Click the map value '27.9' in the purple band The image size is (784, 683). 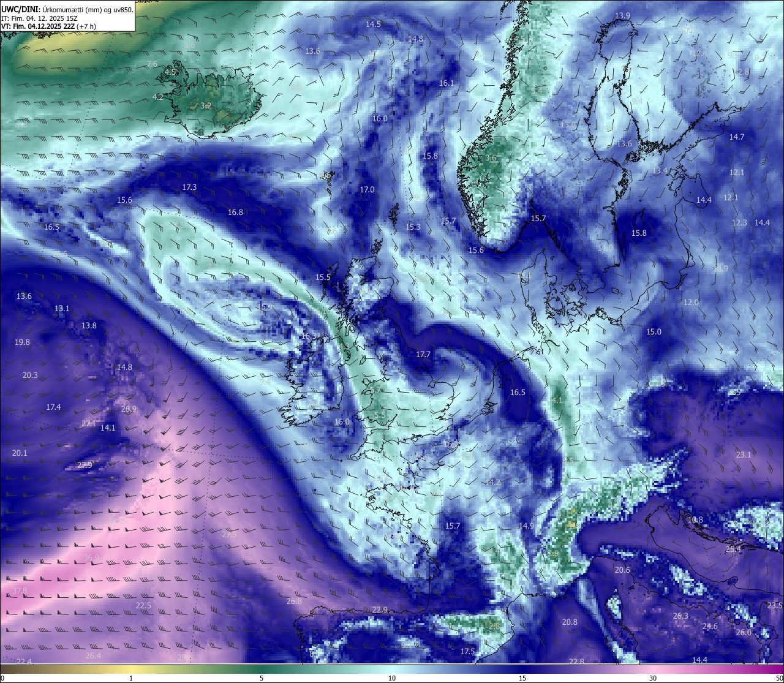85,466
